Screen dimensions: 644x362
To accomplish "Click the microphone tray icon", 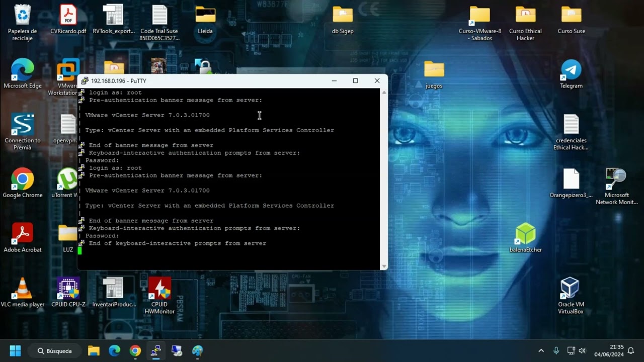I will pos(556,350).
